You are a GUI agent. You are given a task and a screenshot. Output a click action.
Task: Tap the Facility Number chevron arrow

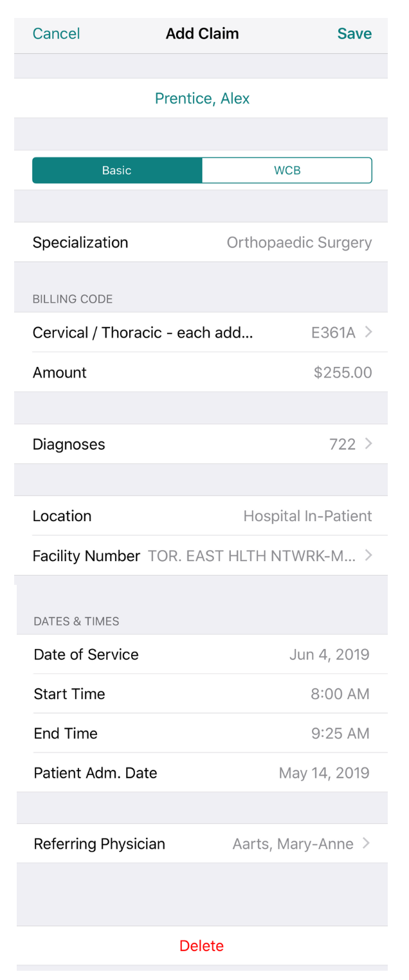(368, 556)
